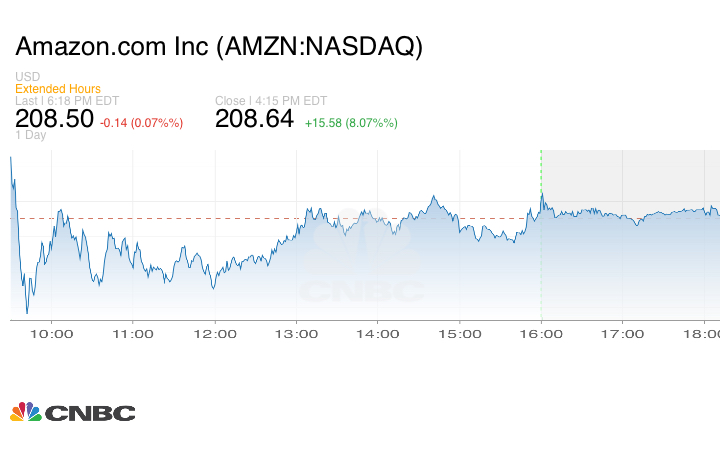Select the Extended Hours label
720x450 pixels.
click(x=57, y=89)
